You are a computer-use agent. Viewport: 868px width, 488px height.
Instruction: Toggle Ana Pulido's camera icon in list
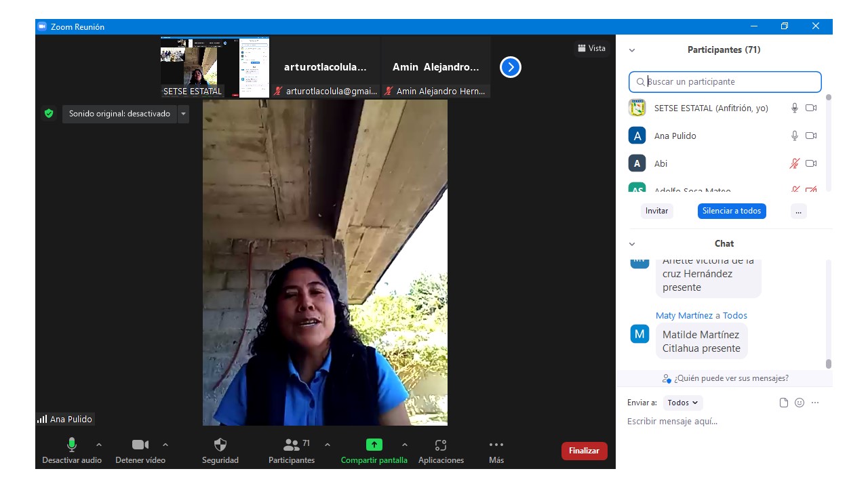tap(811, 136)
